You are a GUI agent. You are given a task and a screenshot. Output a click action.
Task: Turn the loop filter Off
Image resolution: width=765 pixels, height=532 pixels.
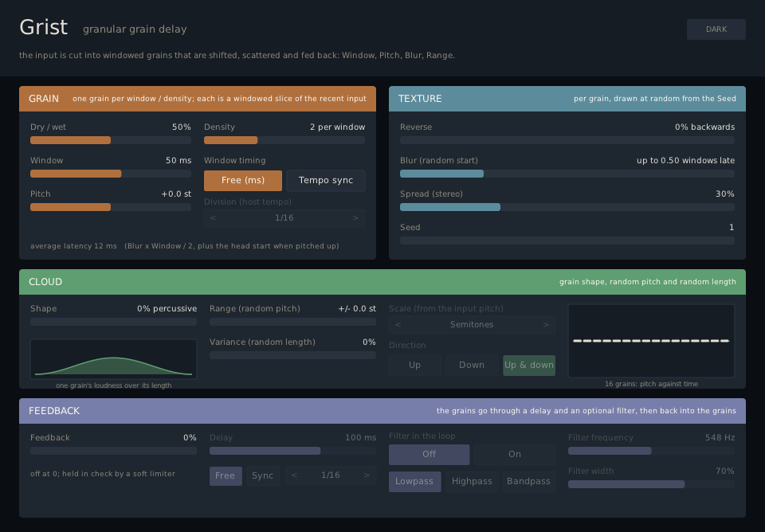click(x=429, y=455)
